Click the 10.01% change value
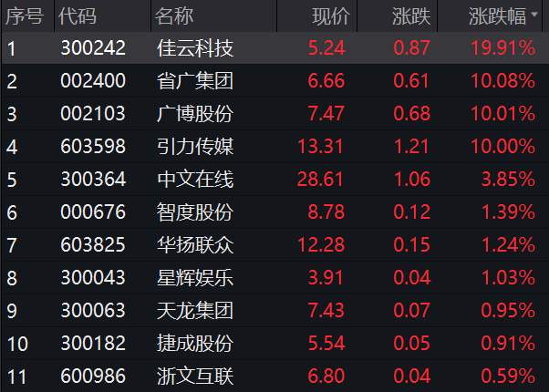This screenshot has width=549, height=392. coord(502,114)
